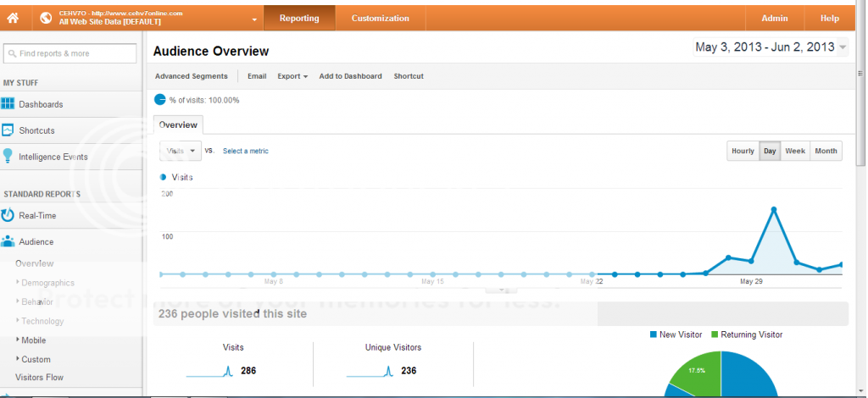Click Advanced Segments
Screen dimensions: 868x398
coord(191,76)
